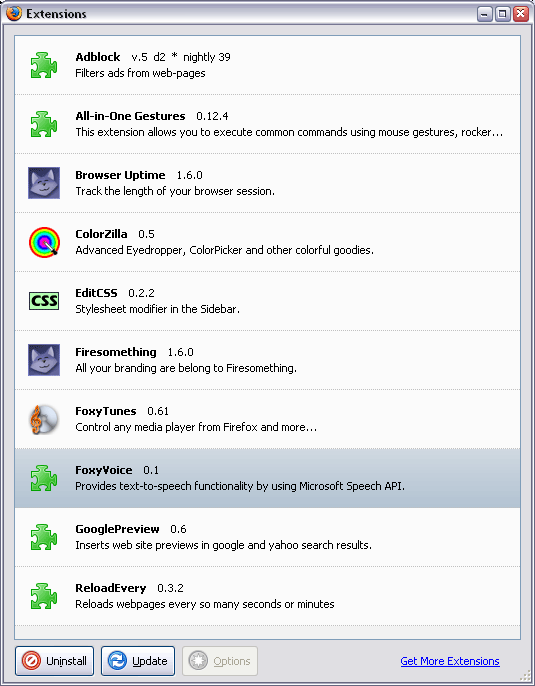The image size is (535, 686).
Task: Click the Firesomething fox face icon
Action: [44, 360]
